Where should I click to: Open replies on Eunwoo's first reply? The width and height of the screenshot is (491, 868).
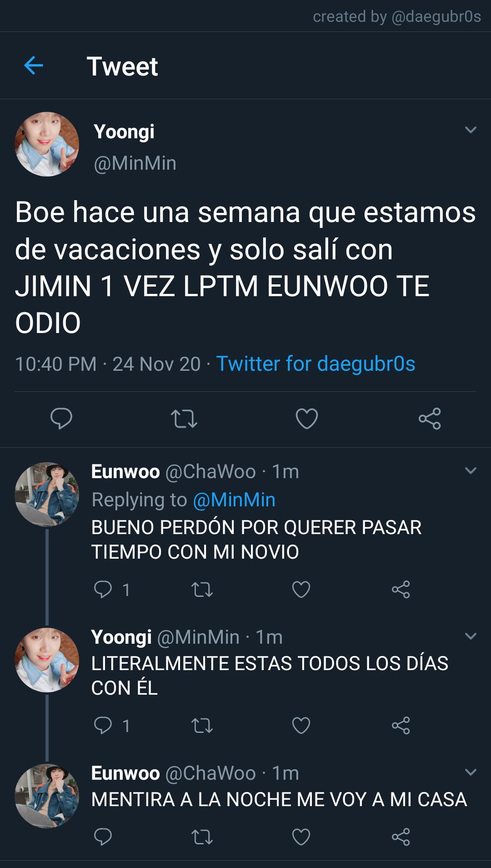click(x=103, y=589)
